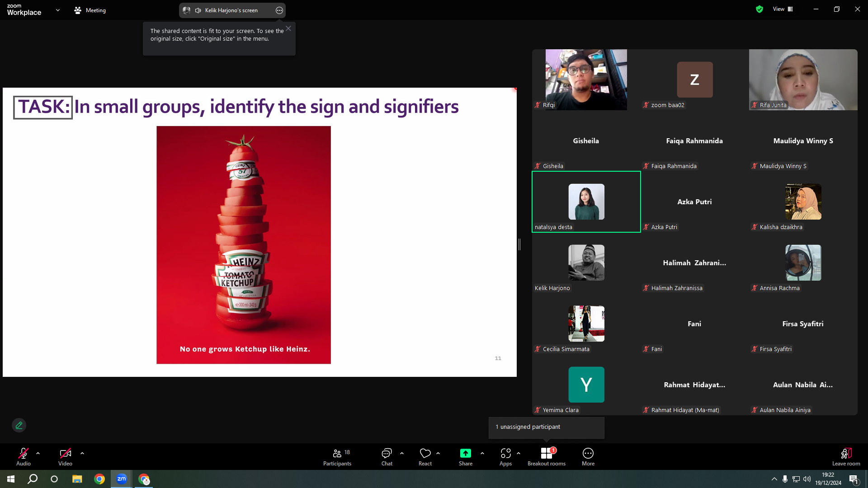This screenshot has height=488, width=868.
Task: Open Windows Search
Action: click(x=33, y=479)
